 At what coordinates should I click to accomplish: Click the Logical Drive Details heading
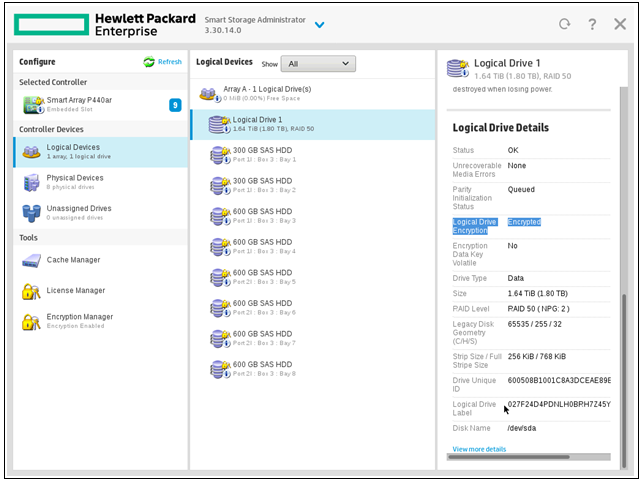[500, 128]
